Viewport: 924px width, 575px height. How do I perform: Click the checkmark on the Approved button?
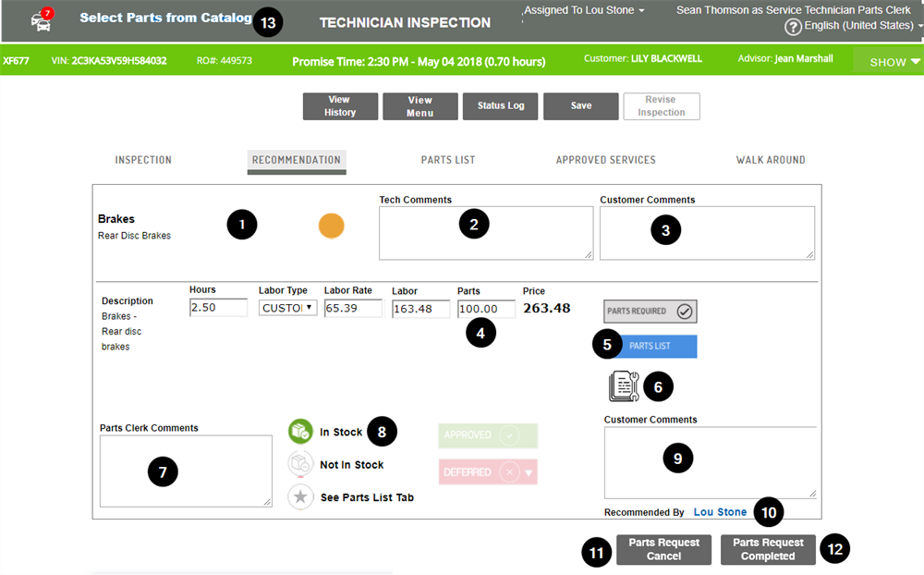point(511,435)
